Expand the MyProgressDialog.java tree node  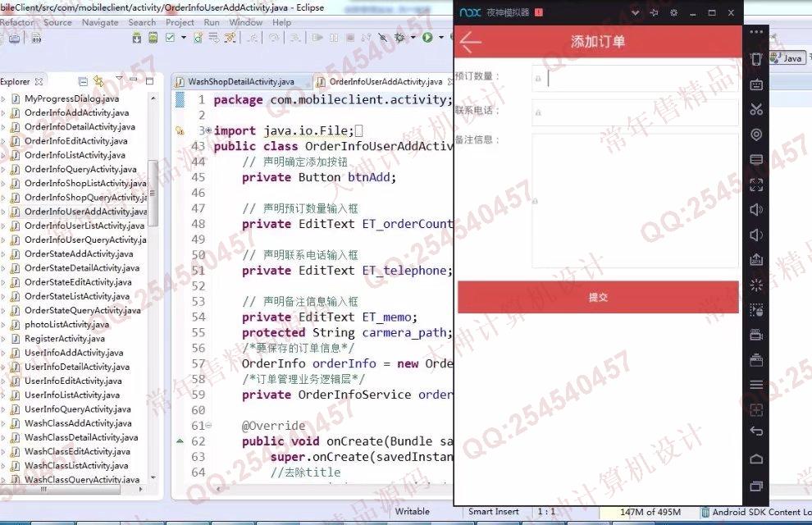3,98
